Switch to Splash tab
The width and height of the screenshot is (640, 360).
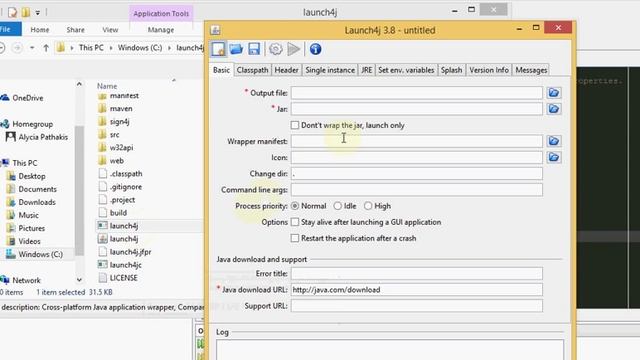coord(451,70)
